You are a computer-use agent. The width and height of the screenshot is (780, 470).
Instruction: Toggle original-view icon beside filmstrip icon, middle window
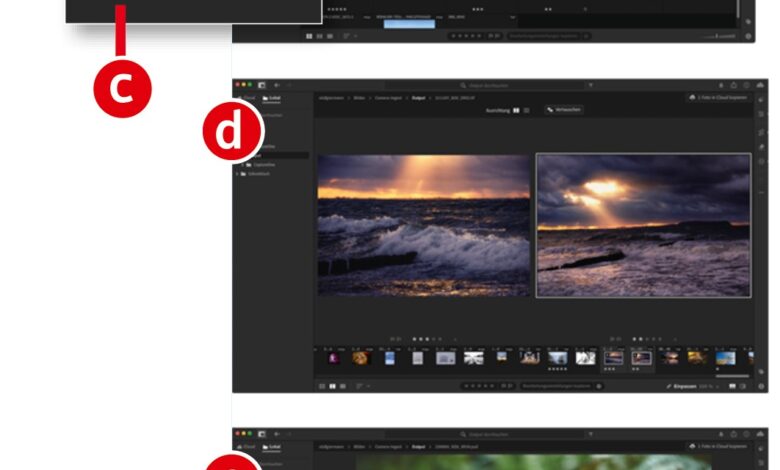(743, 386)
